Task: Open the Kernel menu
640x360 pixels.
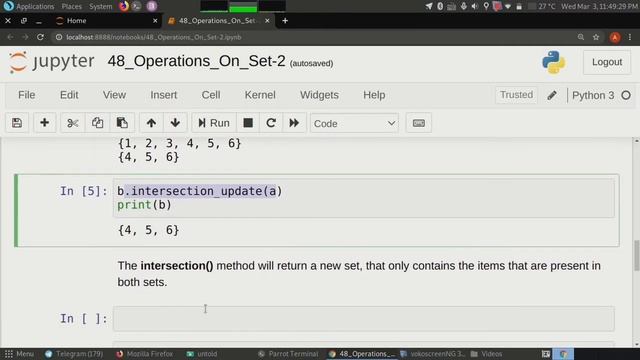Action: tap(260, 95)
